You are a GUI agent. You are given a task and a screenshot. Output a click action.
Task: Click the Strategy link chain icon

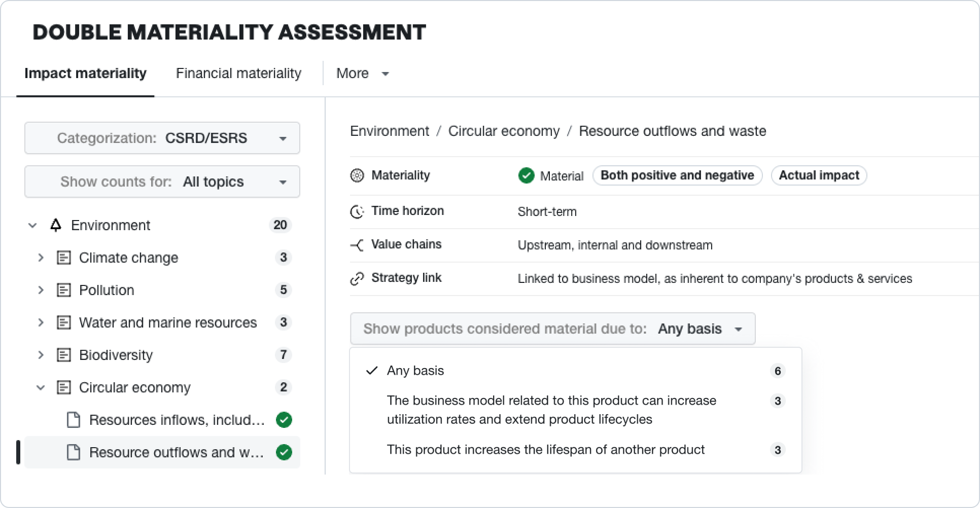pyautogui.click(x=358, y=278)
